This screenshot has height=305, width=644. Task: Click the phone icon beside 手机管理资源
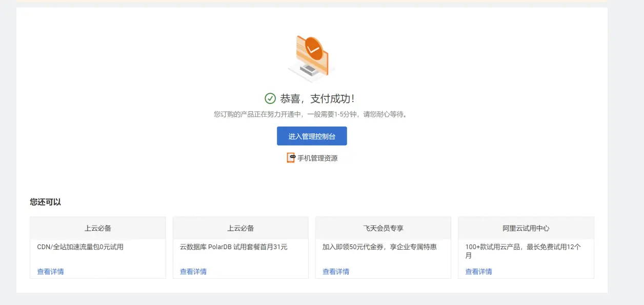coord(291,158)
